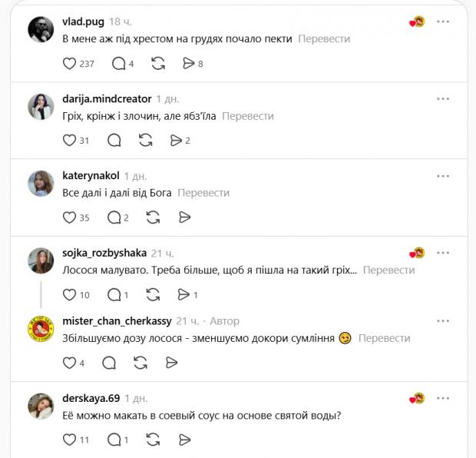Open more options for darija.mindcreator's comment
This screenshot has width=476, height=458.
point(443,99)
